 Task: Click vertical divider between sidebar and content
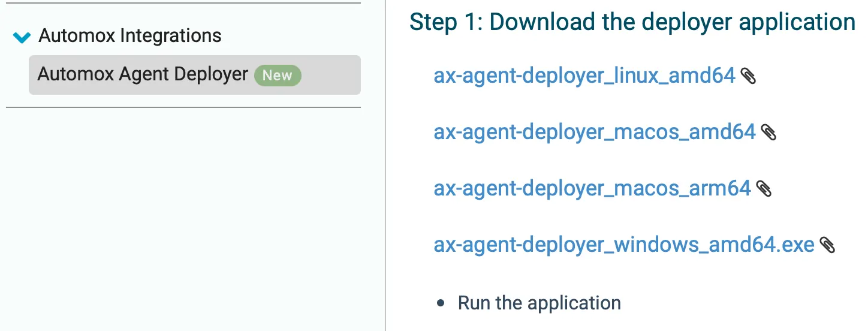385,180
